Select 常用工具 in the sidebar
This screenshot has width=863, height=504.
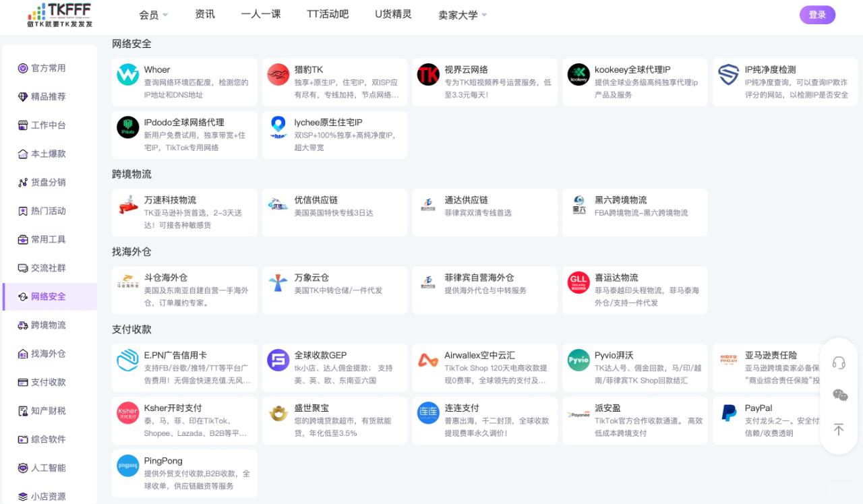coord(50,239)
